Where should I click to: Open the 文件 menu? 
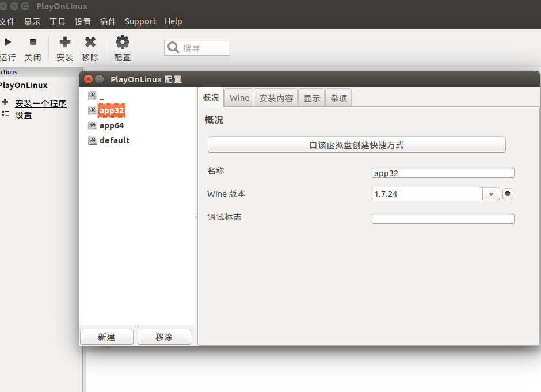coord(7,21)
